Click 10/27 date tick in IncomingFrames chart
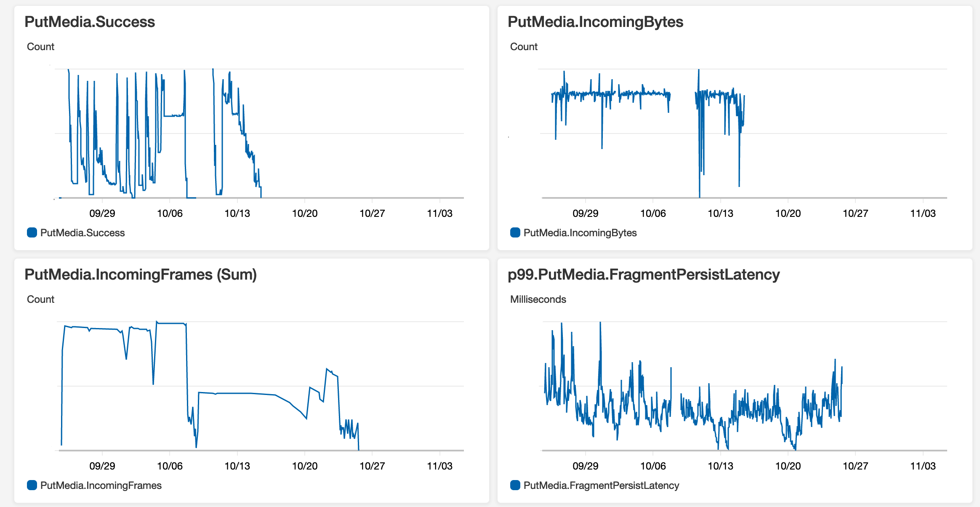This screenshot has width=980, height=507. coord(372,466)
